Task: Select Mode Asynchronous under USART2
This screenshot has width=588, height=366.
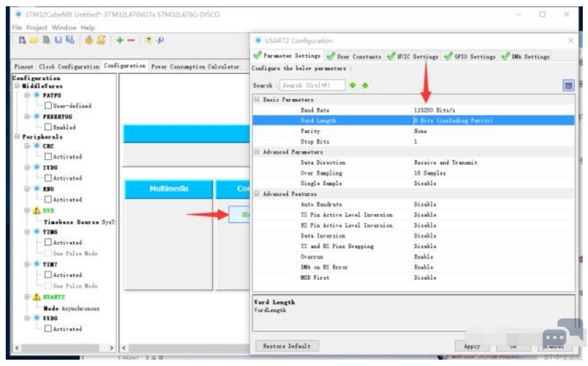Action: pyautogui.click(x=71, y=309)
